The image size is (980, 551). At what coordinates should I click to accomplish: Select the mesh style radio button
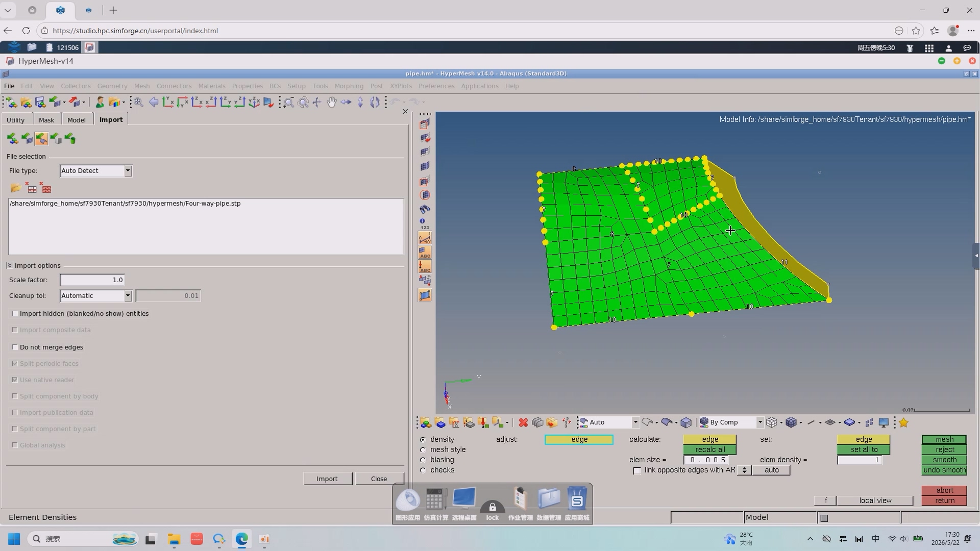[x=423, y=450]
